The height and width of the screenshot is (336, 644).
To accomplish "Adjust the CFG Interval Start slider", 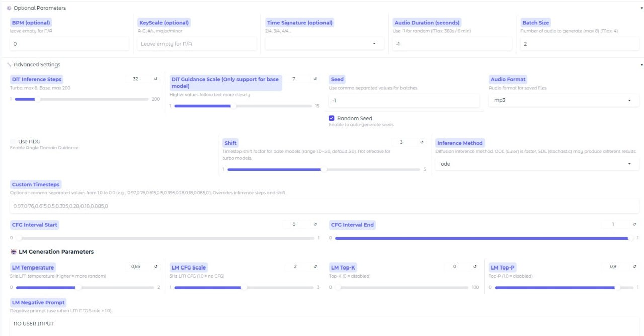I will [x=165, y=238].
